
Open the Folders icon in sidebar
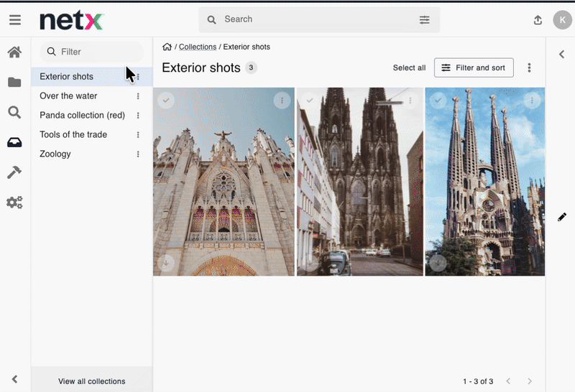click(14, 83)
